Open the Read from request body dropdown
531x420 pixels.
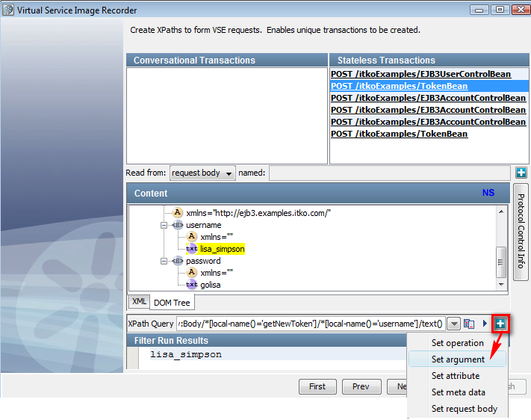coord(202,173)
